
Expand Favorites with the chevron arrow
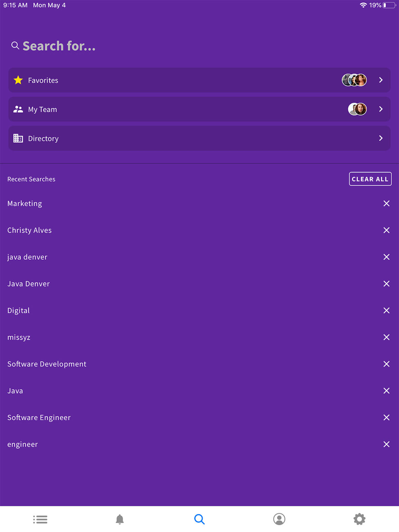coord(381,80)
